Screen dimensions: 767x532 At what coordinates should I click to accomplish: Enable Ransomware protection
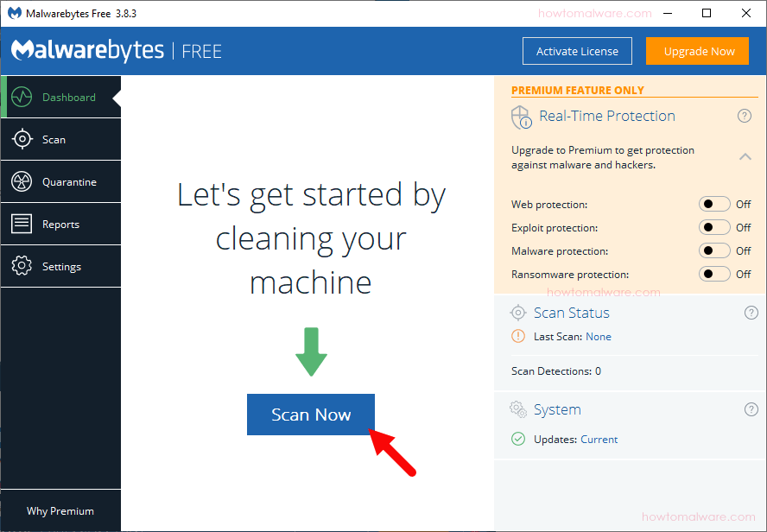(714, 274)
